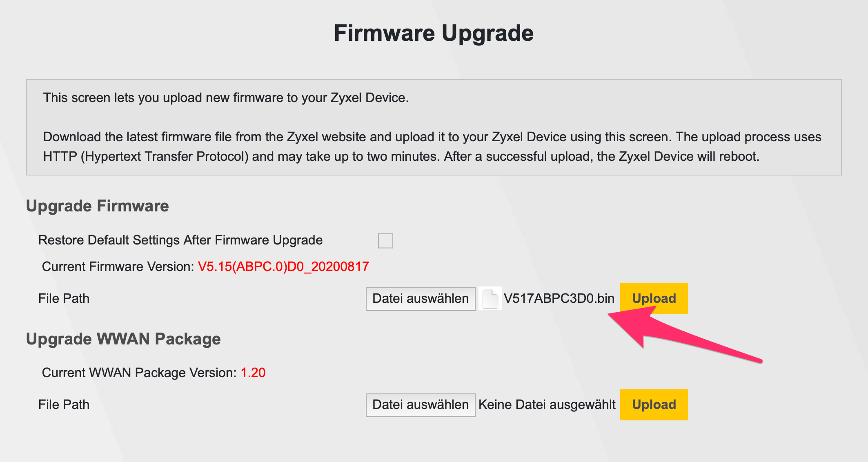Click the Firmware Upgrade page title
Image resolution: width=868 pixels, height=462 pixels.
pos(434,33)
